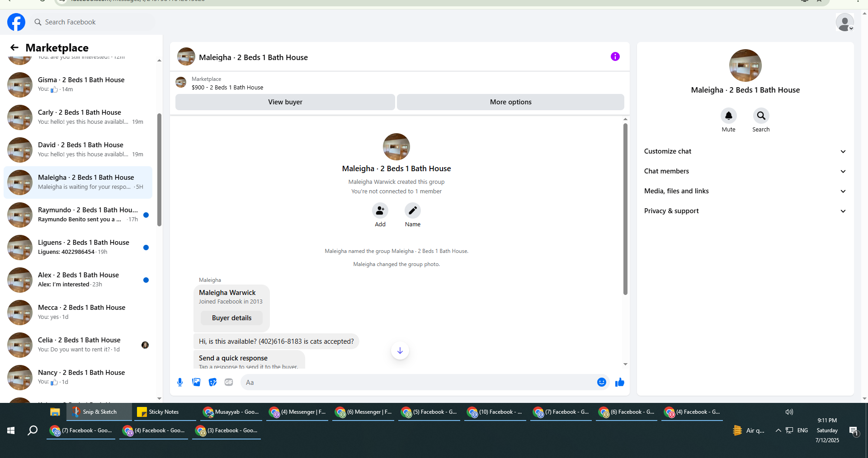Open Celia 2 Beds 1 Bath House chat
Image resolution: width=868 pixels, height=458 pixels.
click(x=78, y=345)
